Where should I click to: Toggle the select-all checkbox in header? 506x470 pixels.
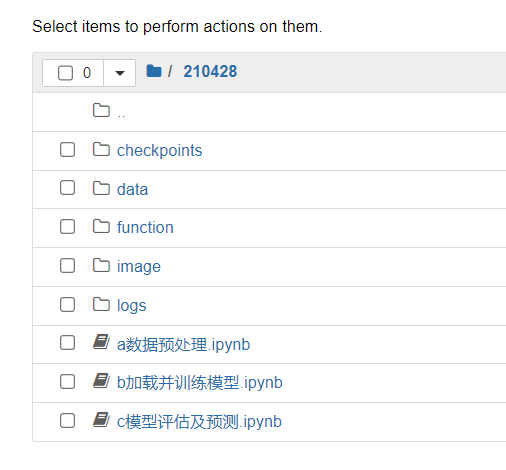point(65,73)
